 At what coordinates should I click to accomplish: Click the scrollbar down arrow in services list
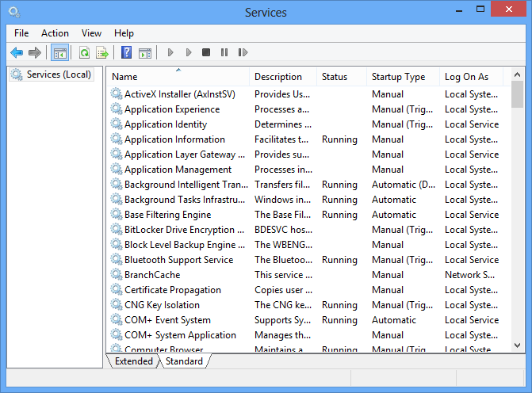pos(518,345)
